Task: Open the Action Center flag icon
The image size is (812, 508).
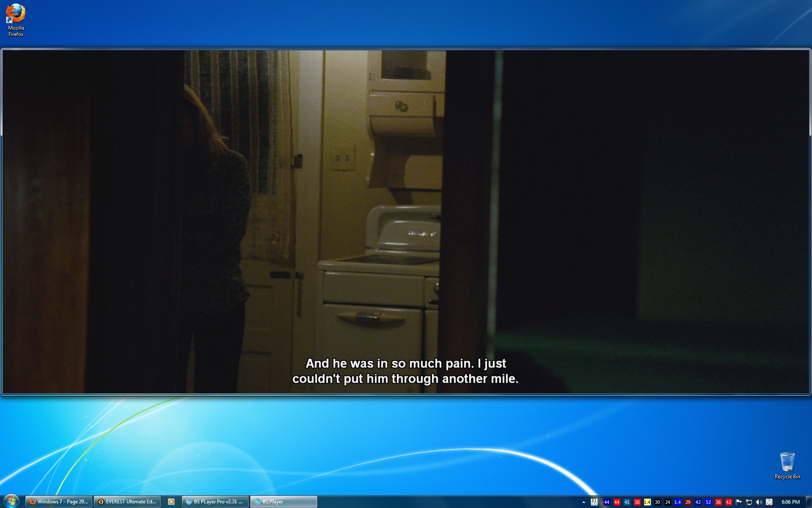Action: pos(739,502)
